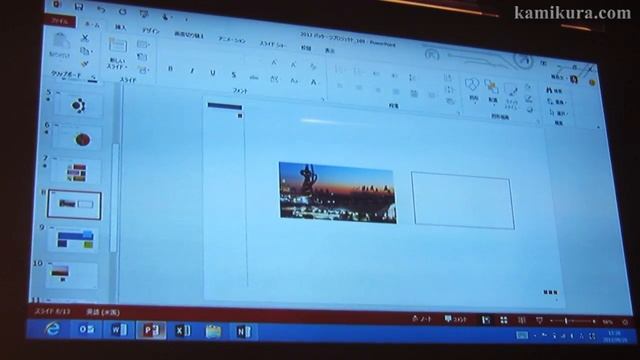Activate the Format Painter brush
The width and height of the screenshot is (640, 360).
tap(84, 64)
